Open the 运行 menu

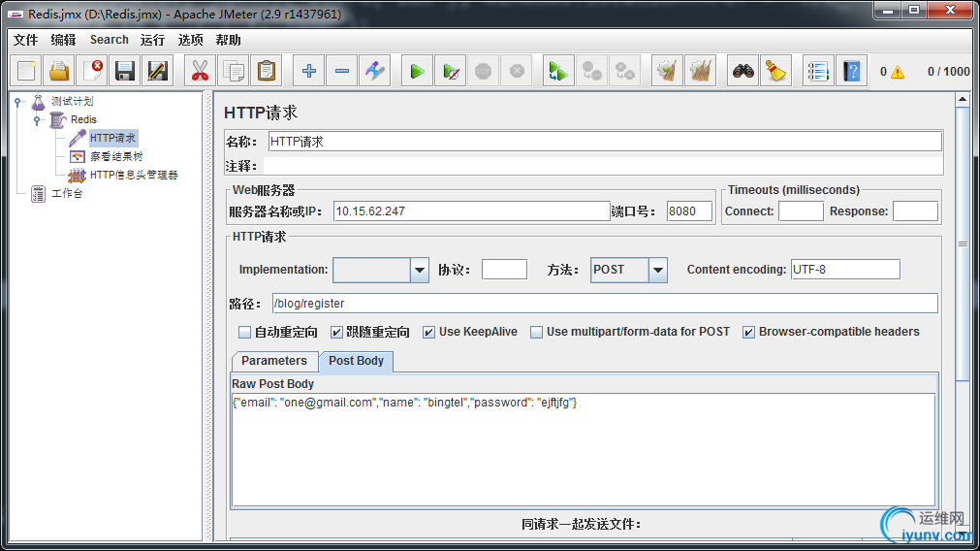152,40
